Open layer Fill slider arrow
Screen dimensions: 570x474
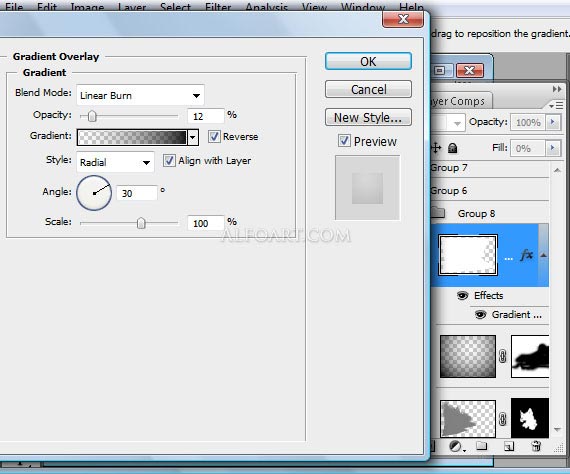553,148
